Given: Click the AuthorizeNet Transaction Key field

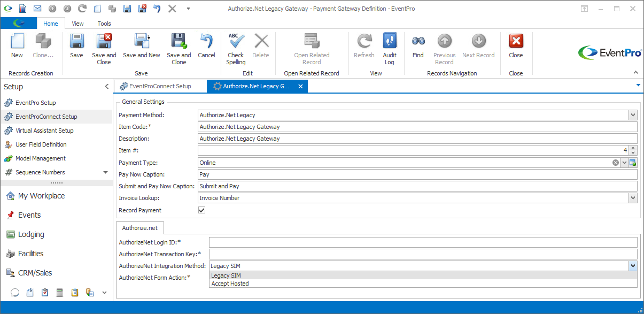Looking at the screenshot, I should 423,254.
